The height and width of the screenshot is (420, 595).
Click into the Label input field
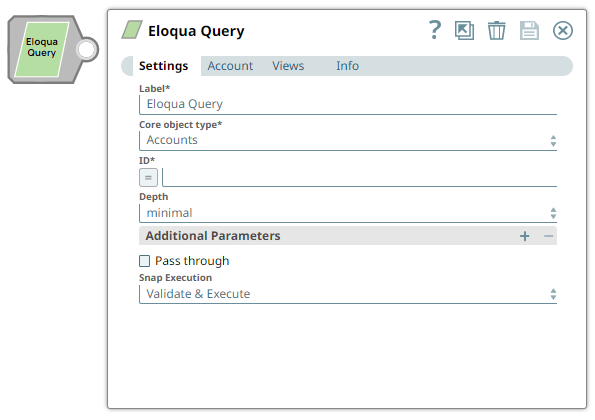click(348, 104)
